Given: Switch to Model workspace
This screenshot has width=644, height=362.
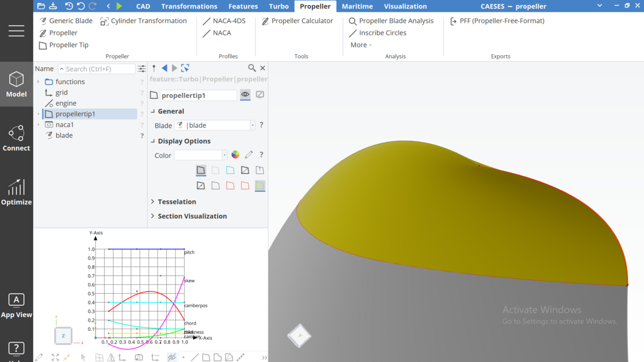Looking at the screenshot, I should 17,85.
